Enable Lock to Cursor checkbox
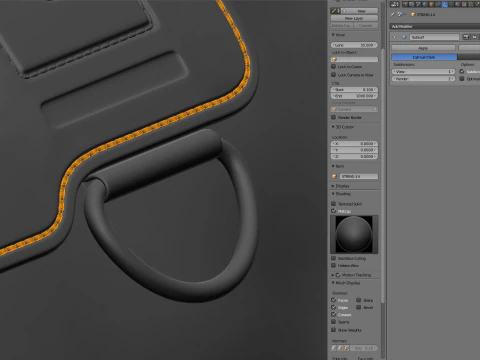Screen dimensions: 480x360 334,67
